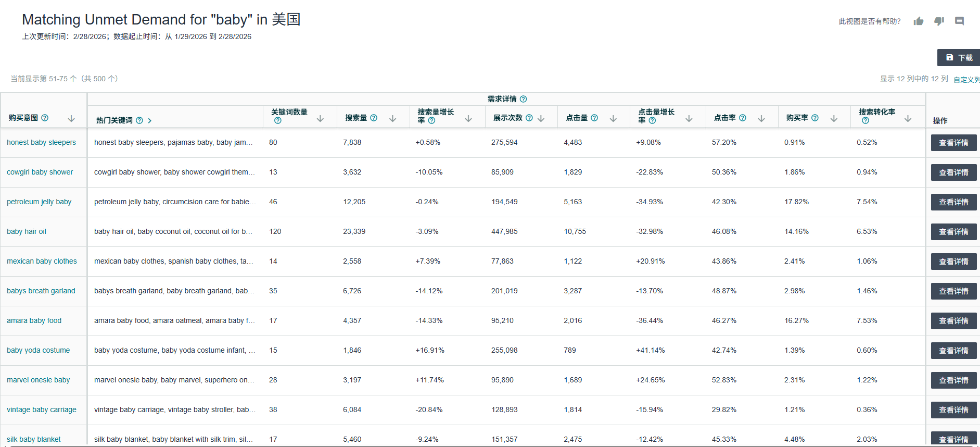Click 查看详情 for baby hair oil row

click(953, 232)
